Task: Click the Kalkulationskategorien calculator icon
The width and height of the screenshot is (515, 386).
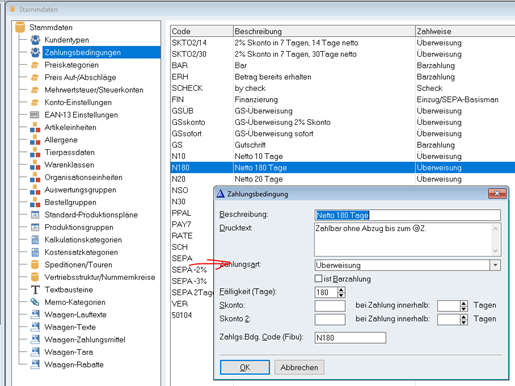Action: click(x=35, y=240)
